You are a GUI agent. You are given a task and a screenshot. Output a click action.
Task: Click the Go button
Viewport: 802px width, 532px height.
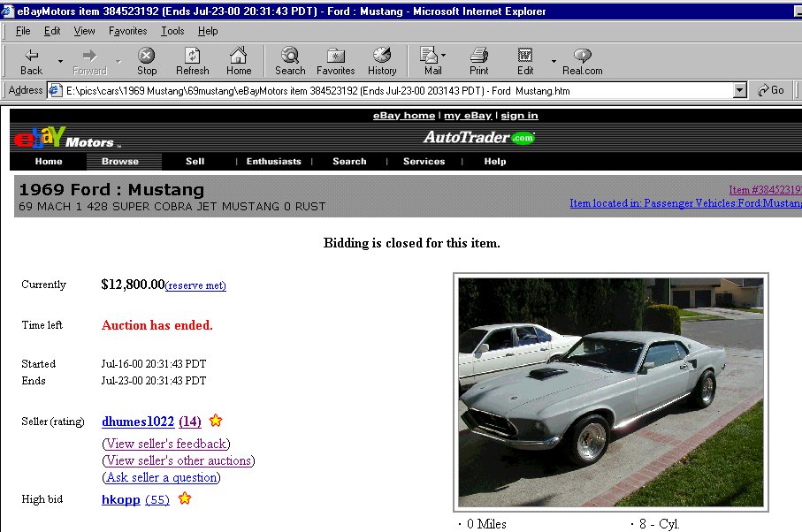(x=771, y=90)
